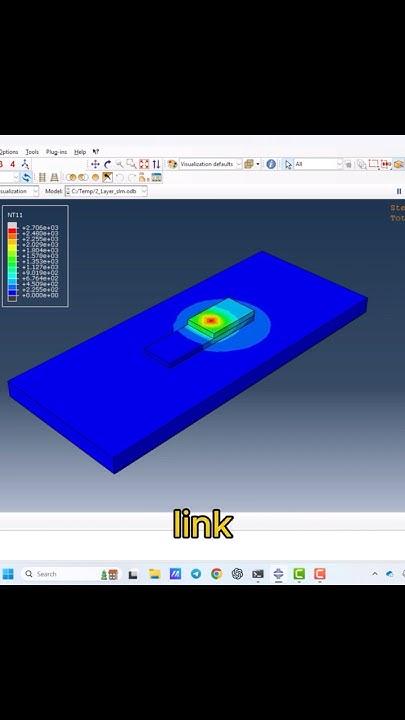Open the Plug-ins menu

tap(56, 152)
